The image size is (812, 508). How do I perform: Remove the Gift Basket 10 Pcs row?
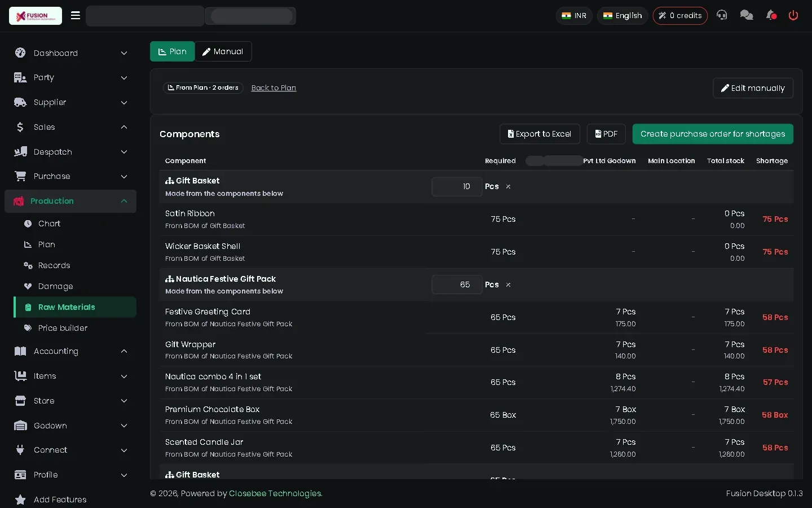(x=508, y=187)
